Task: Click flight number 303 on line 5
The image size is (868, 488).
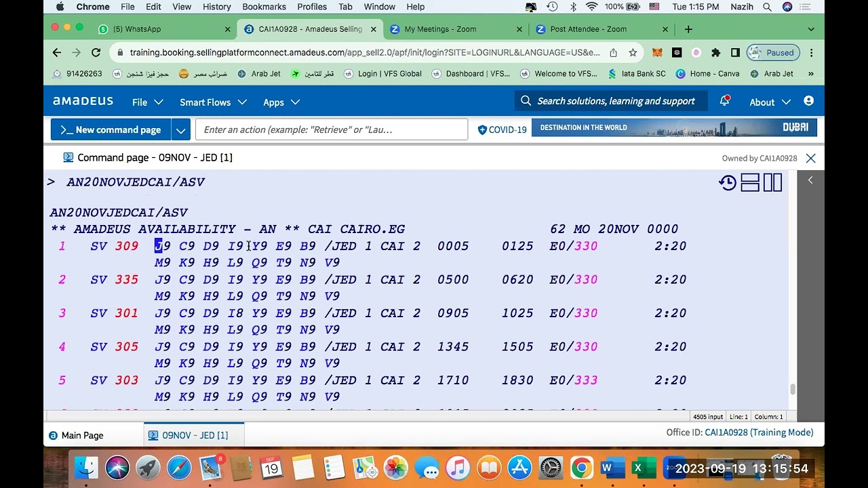Action: 126,380
